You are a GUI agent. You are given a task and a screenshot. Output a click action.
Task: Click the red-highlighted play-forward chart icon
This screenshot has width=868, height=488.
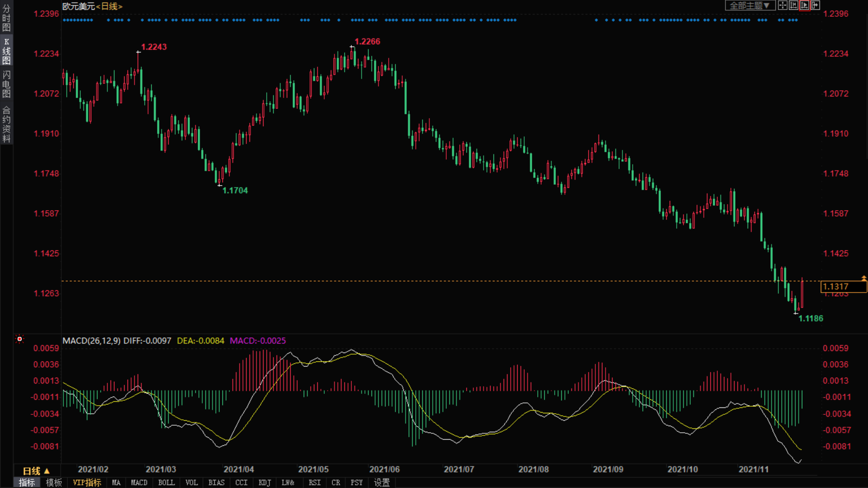point(805,5)
